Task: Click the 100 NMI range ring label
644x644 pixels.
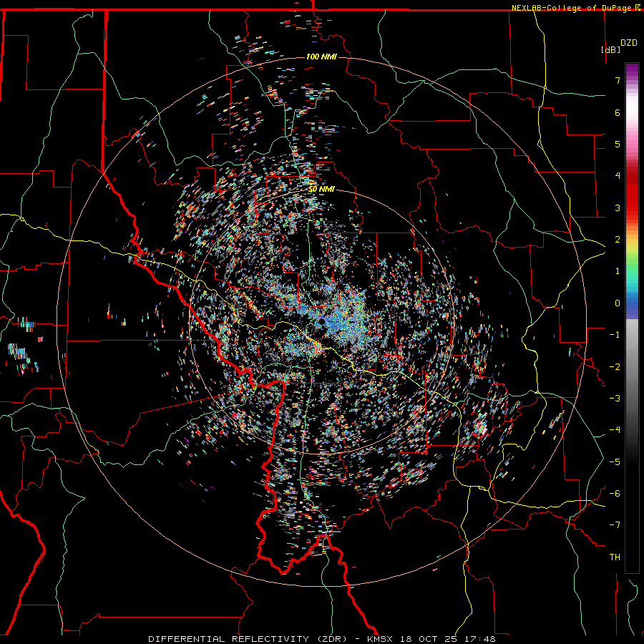Action: 321,57
